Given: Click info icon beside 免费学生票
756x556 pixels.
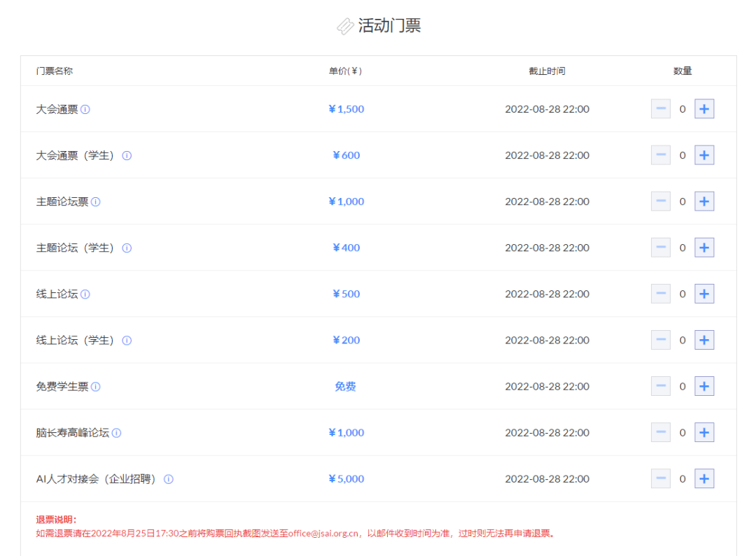Looking at the screenshot, I should pos(96,387).
